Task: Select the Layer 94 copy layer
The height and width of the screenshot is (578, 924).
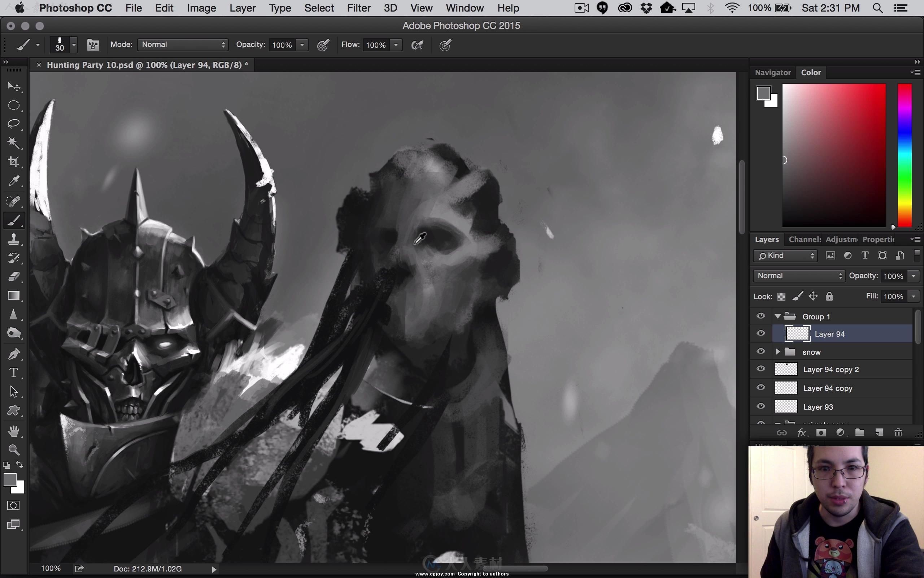Action: (x=842, y=388)
